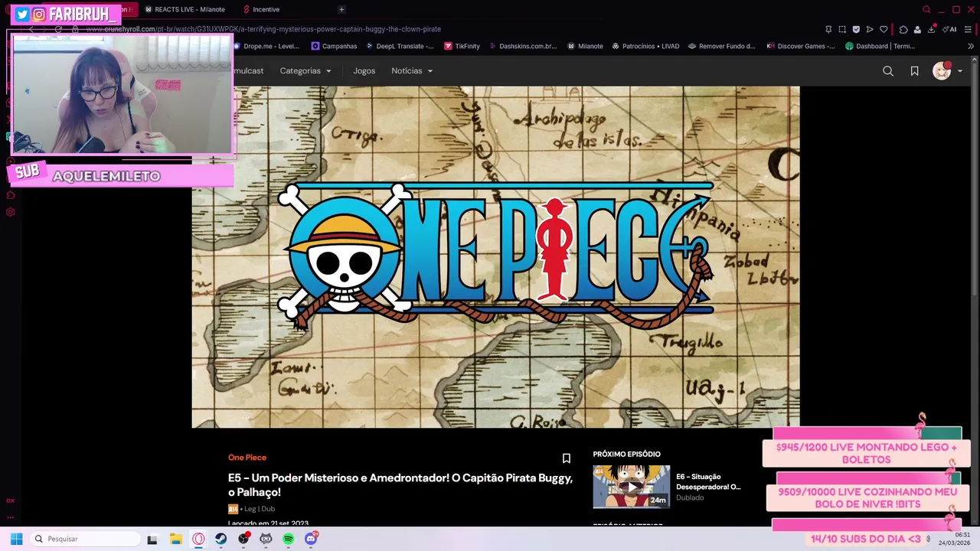Expand the Categorias dropdown menu

click(x=305, y=70)
